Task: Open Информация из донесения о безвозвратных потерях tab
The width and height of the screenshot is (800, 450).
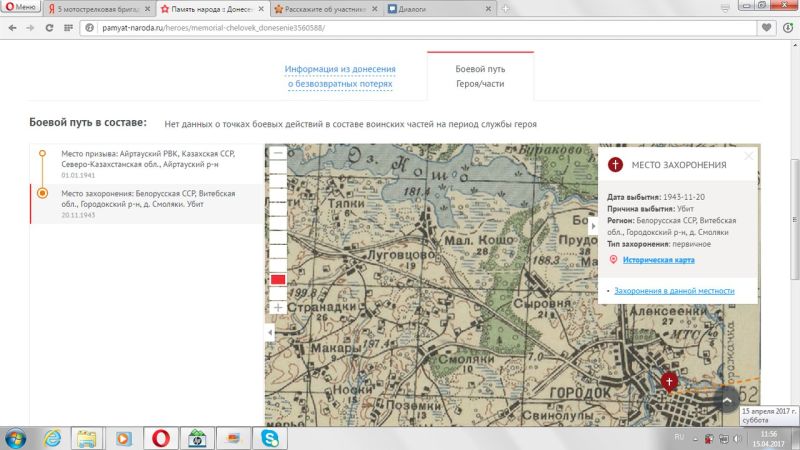Action: click(340, 76)
